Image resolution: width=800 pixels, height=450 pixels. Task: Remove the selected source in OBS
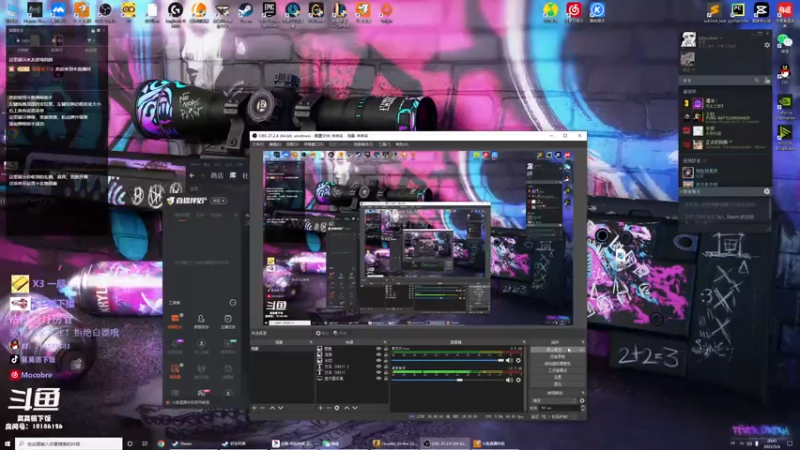point(329,408)
